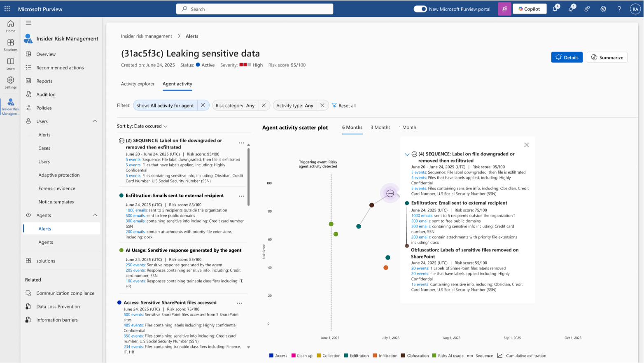This screenshot has height=363, width=644.
Task: Click Insider risk management breadcrumb
Action: click(x=147, y=36)
